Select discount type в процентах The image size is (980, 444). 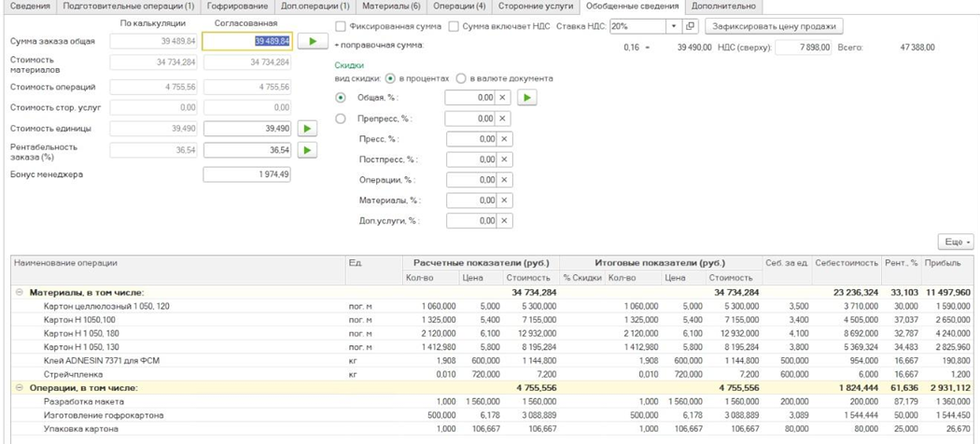pyautogui.click(x=391, y=78)
